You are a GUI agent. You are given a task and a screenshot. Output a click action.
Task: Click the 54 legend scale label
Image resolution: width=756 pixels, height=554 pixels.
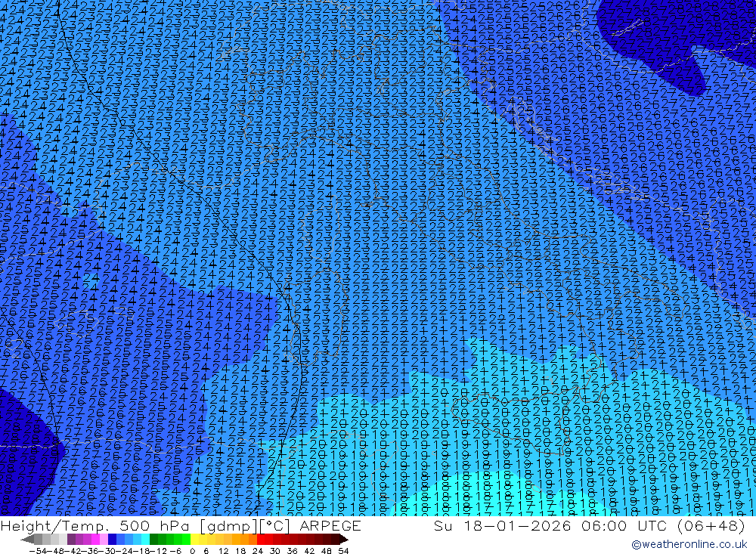[343, 551]
